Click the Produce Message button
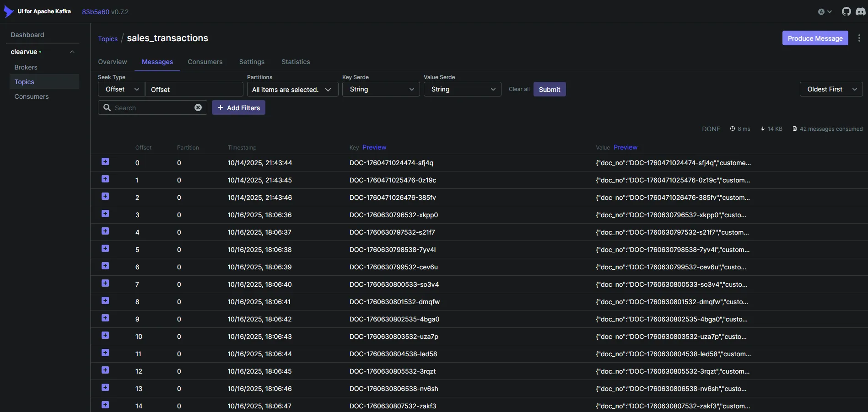 click(815, 38)
